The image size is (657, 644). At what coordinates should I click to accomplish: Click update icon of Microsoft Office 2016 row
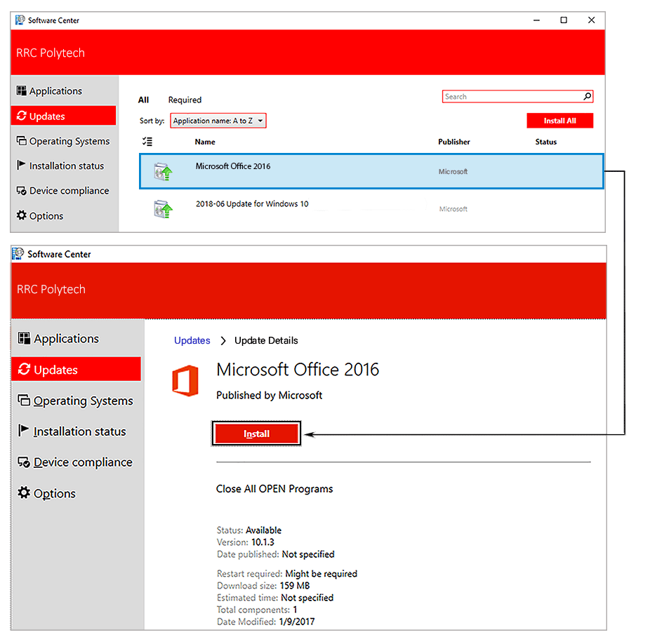163,172
